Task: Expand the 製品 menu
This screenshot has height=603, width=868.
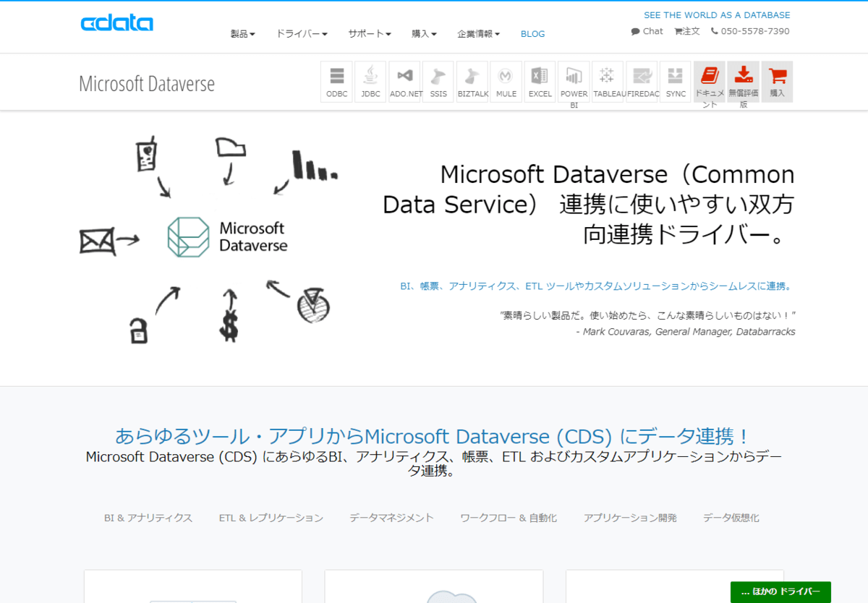Action: click(243, 34)
